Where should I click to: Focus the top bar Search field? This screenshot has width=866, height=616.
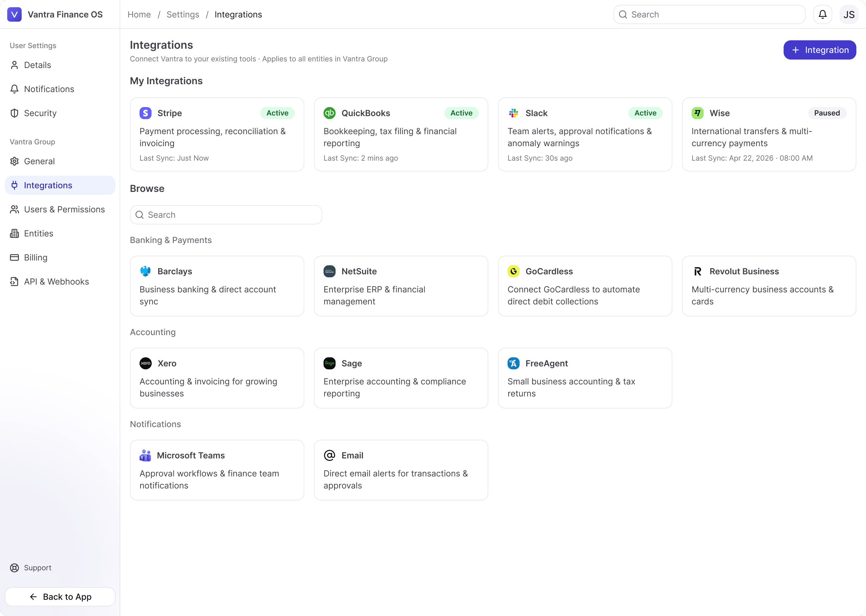click(x=709, y=14)
